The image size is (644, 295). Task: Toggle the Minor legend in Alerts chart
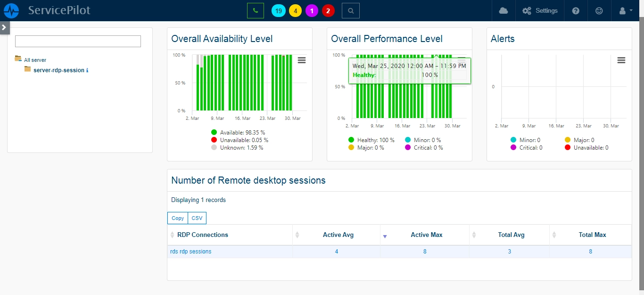(x=525, y=140)
